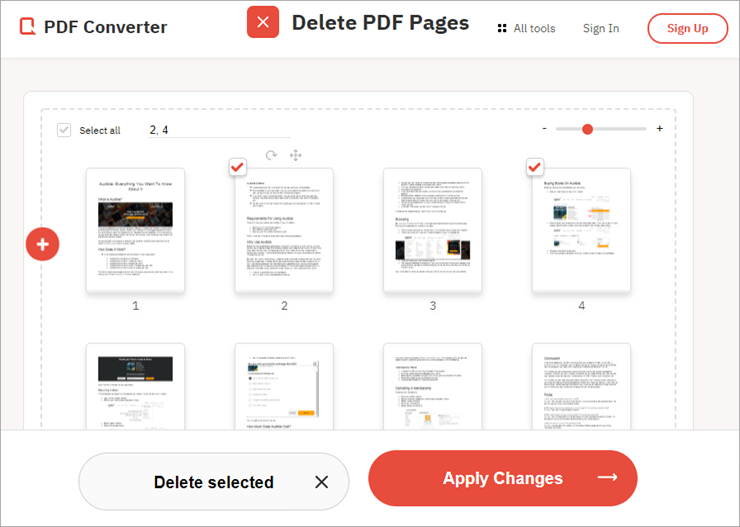Click the Sign In link
Image resolution: width=740 pixels, height=527 pixels.
600,28
